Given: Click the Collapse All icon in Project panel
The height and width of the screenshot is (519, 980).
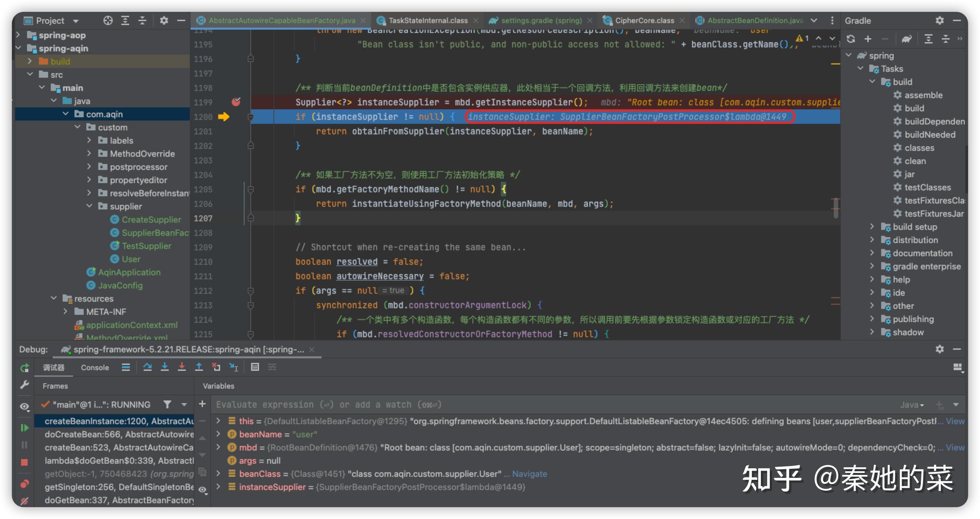Looking at the screenshot, I should pyautogui.click(x=142, y=20).
